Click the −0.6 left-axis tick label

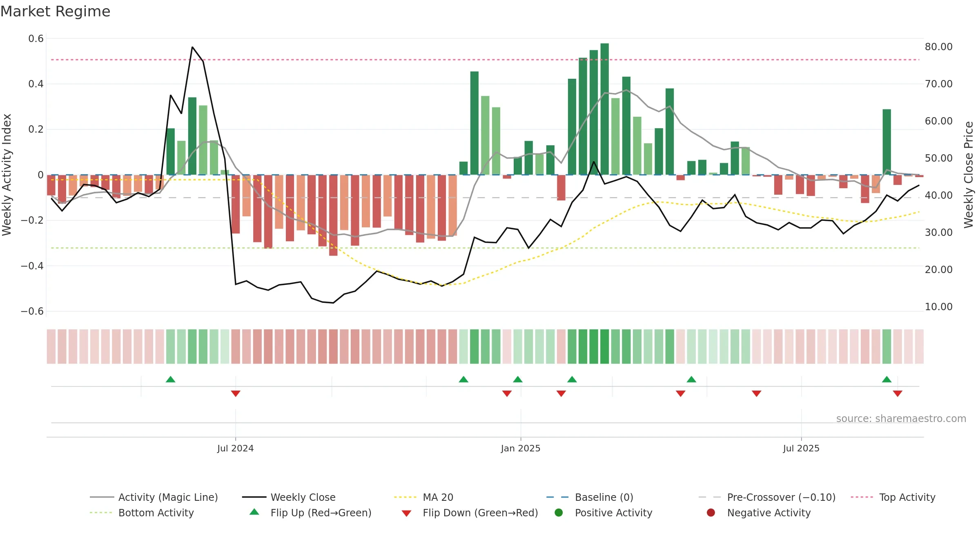coord(32,311)
